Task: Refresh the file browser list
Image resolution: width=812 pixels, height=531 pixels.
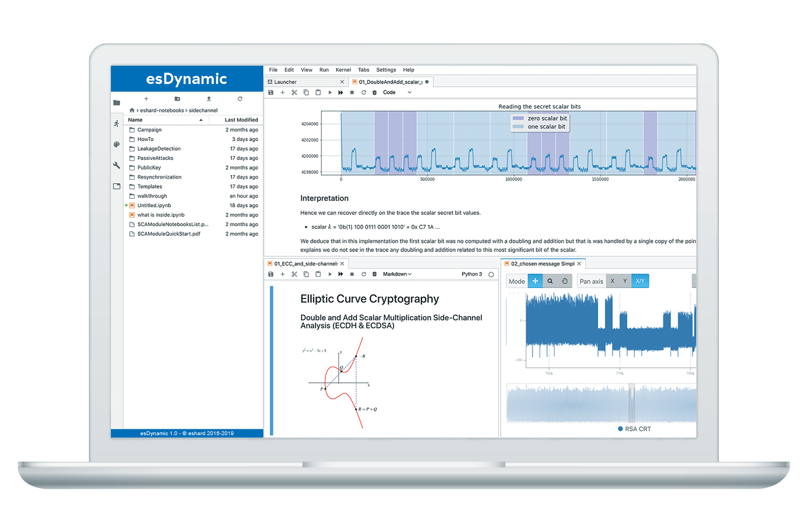Action: (x=240, y=99)
